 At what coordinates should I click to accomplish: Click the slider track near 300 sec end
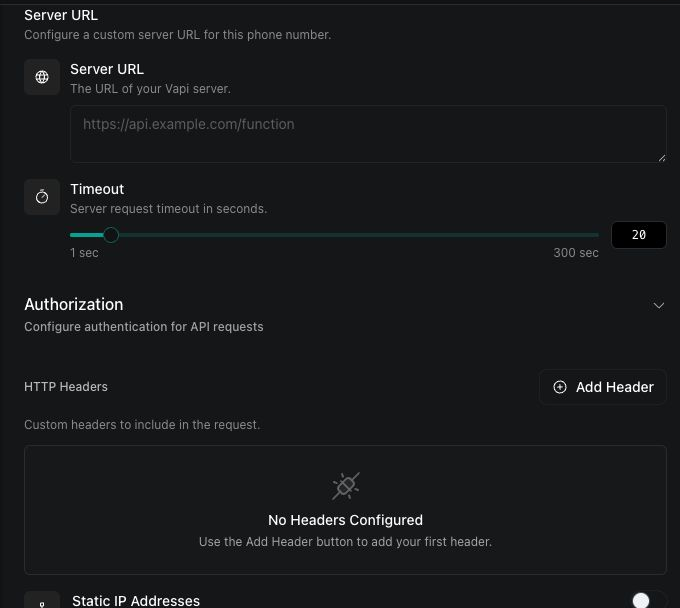coord(590,235)
